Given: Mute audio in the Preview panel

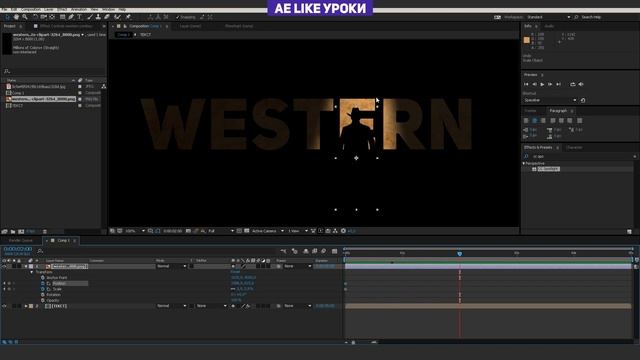Looking at the screenshot, I should pos(581,84).
